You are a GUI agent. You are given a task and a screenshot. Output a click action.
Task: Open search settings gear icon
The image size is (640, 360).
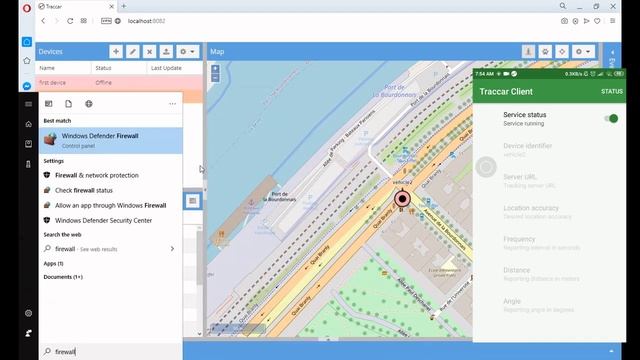click(x=29, y=313)
